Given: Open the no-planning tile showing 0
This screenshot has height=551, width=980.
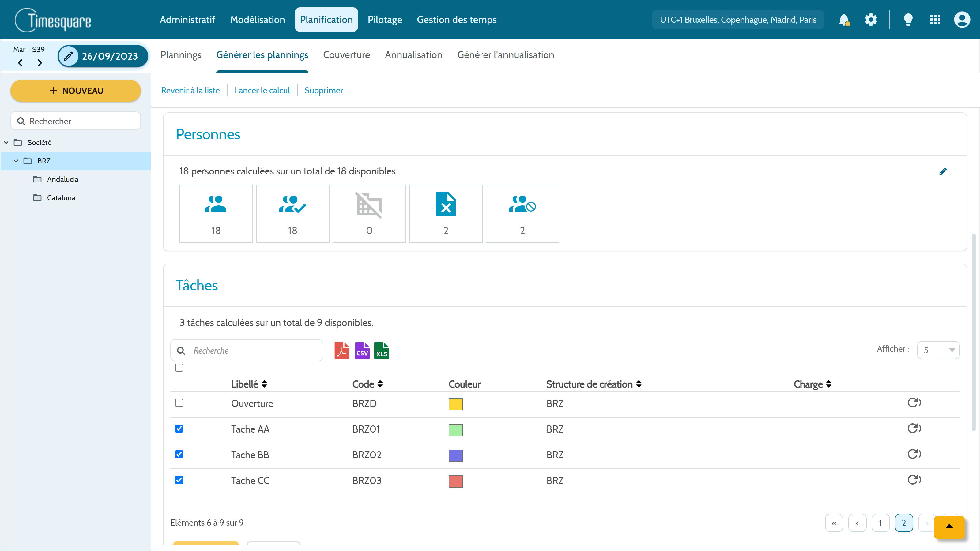Looking at the screenshot, I should 369,214.
